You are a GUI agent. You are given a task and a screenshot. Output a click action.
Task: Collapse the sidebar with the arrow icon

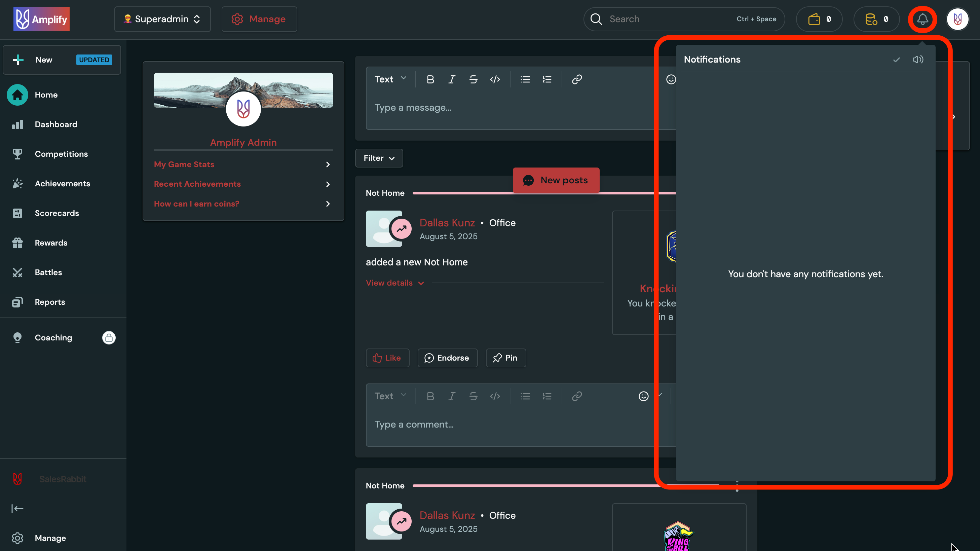pos(17,508)
